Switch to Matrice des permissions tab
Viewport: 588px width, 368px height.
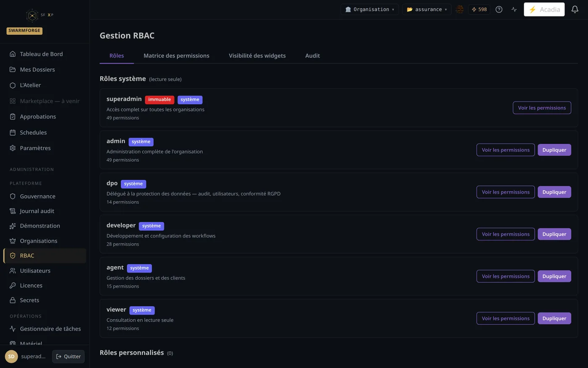pos(176,56)
